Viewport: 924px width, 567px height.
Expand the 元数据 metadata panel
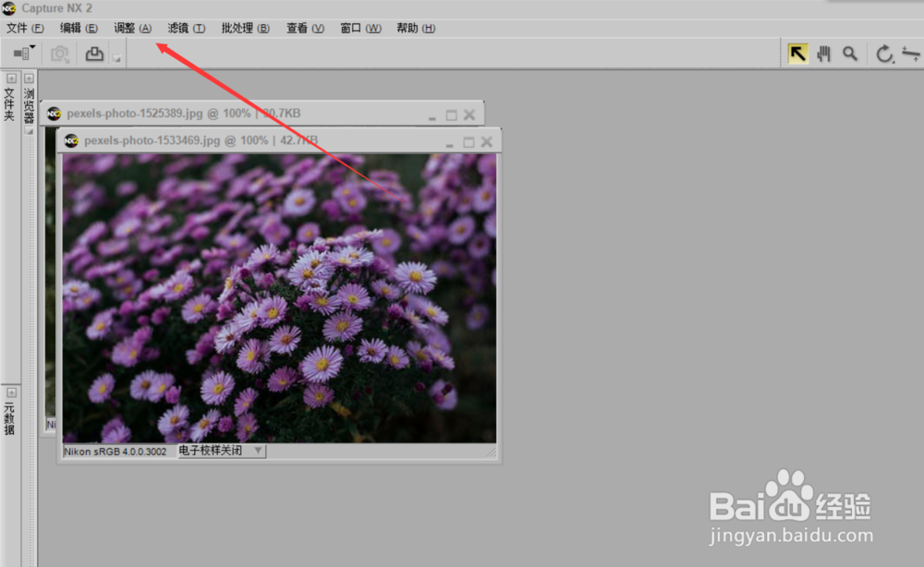click(11, 392)
